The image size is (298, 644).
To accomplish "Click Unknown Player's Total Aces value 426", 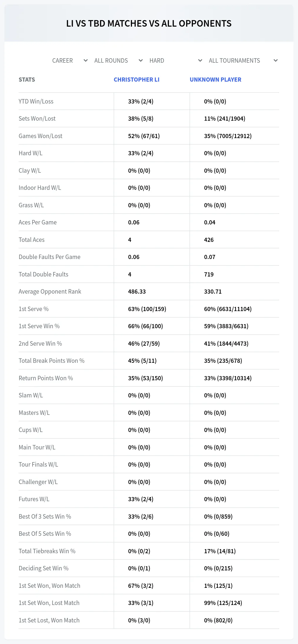I will pos(209,240).
